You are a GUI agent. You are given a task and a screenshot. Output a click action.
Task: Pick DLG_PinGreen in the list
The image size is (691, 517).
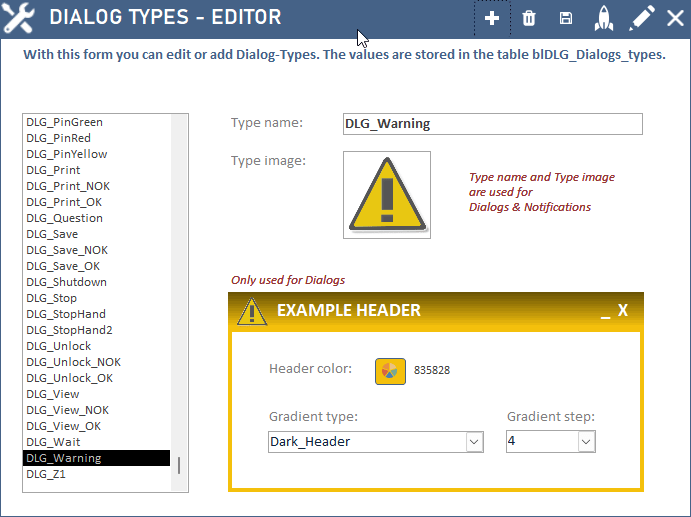(65, 122)
